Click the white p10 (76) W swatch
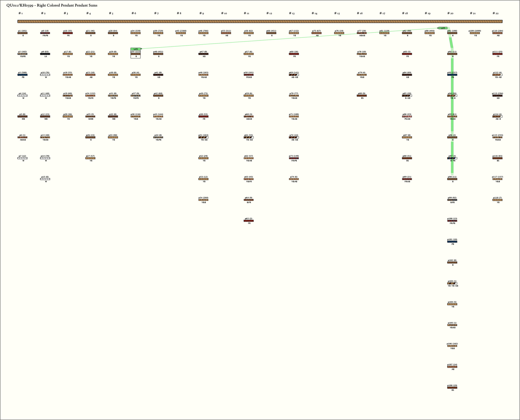The width and height of the screenshot is (520, 420). [x=45, y=75]
